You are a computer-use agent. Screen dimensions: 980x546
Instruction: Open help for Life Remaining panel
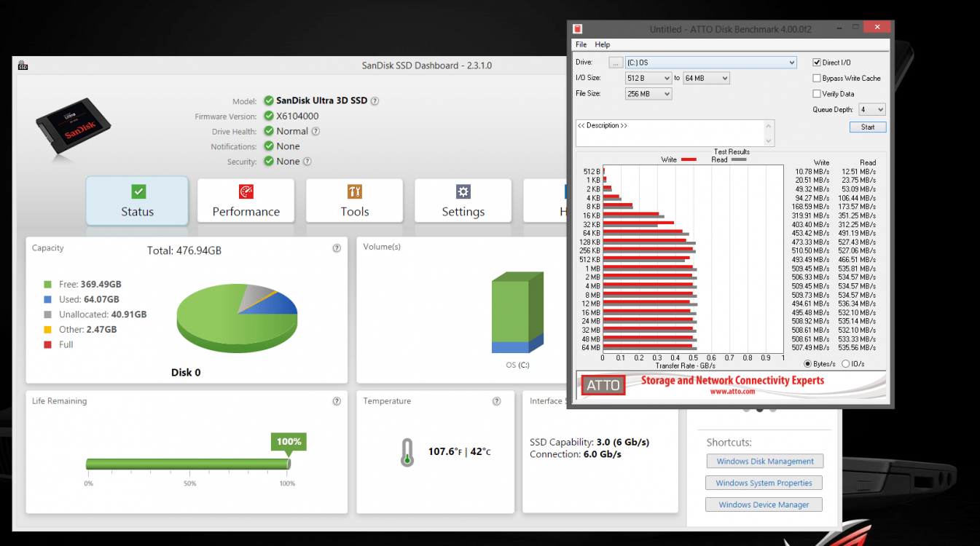tap(337, 401)
